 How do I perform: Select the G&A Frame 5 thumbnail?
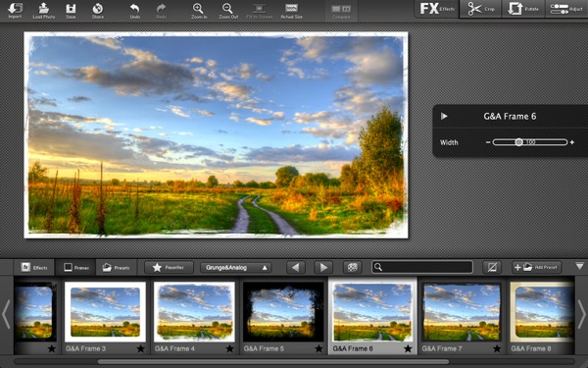point(283,312)
